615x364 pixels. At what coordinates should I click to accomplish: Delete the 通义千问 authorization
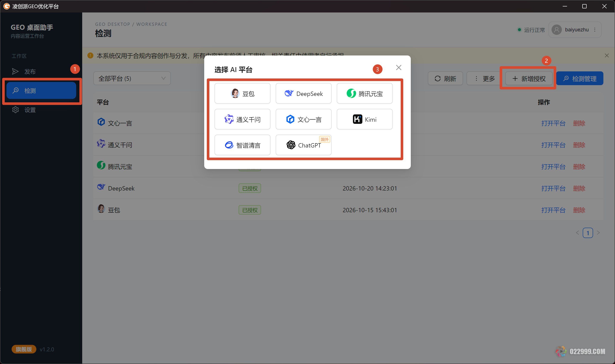coord(579,145)
